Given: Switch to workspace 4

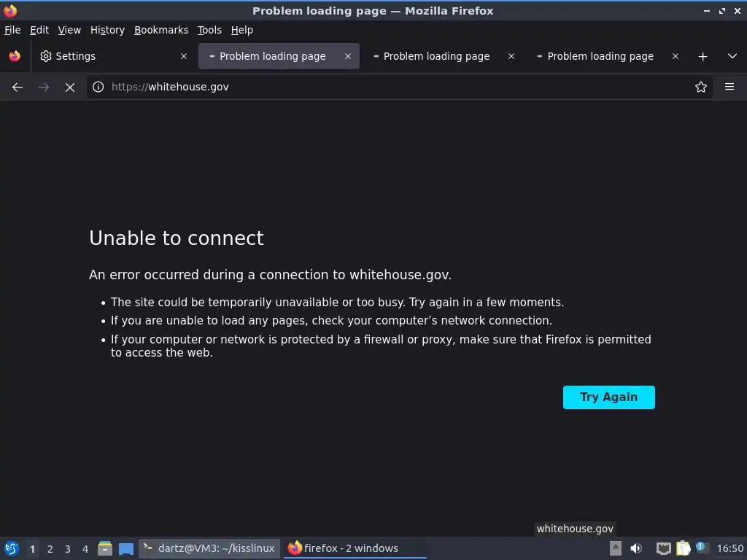Looking at the screenshot, I should point(85,549).
